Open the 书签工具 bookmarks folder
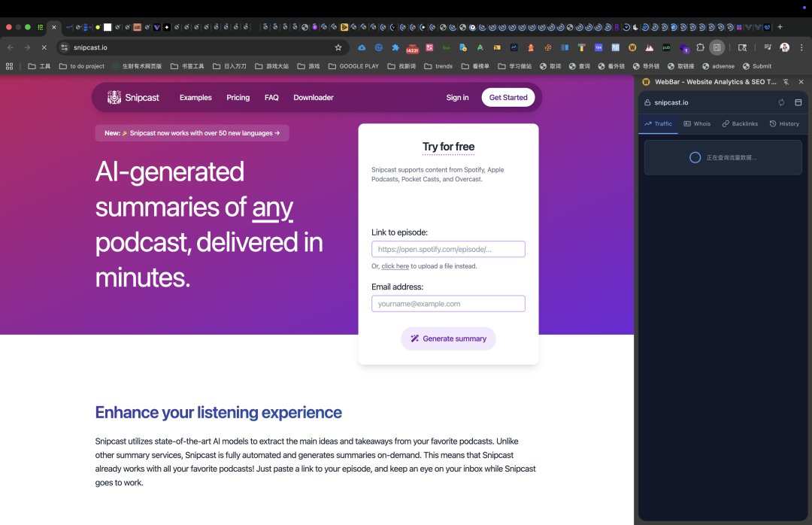The height and width of the screenshot is (525, 812). (187, 66)
